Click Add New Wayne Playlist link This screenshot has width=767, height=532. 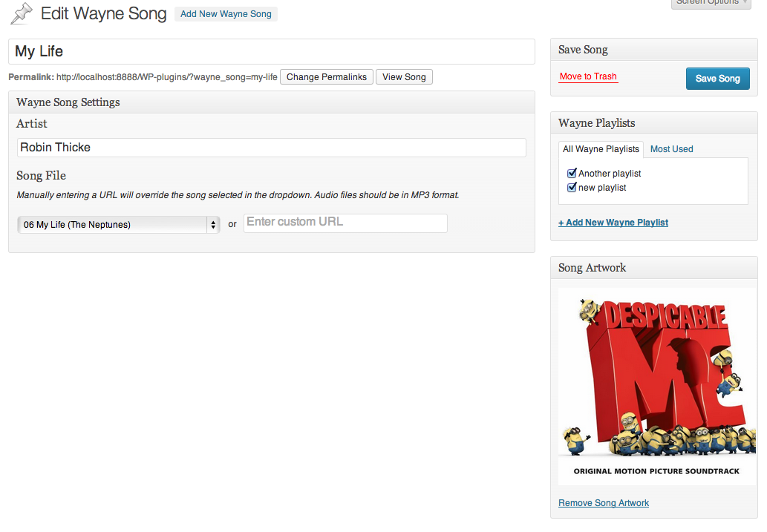pos(613,223)
